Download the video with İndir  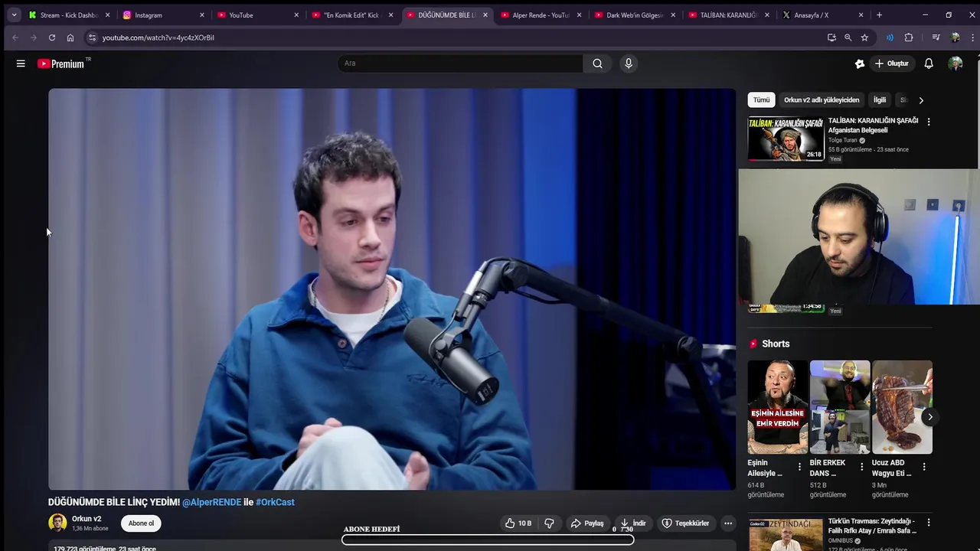pos(633,523)
